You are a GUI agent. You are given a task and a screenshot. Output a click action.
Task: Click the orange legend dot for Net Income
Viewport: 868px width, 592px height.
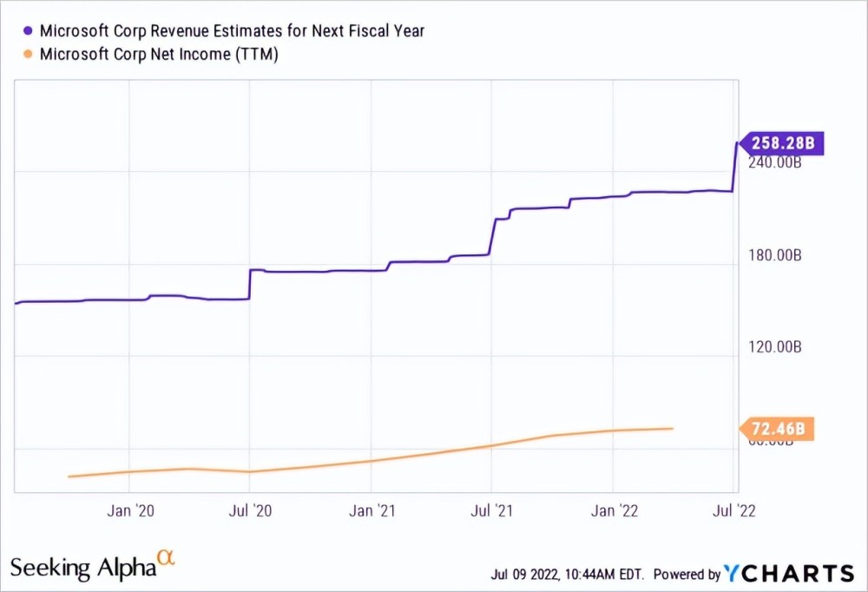pos(28,54)
